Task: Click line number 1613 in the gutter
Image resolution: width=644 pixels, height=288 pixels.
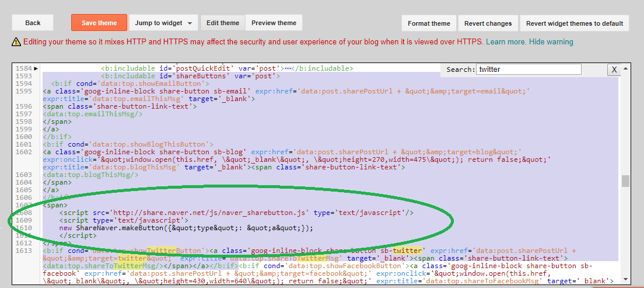Action: click(x=24, y=251)
